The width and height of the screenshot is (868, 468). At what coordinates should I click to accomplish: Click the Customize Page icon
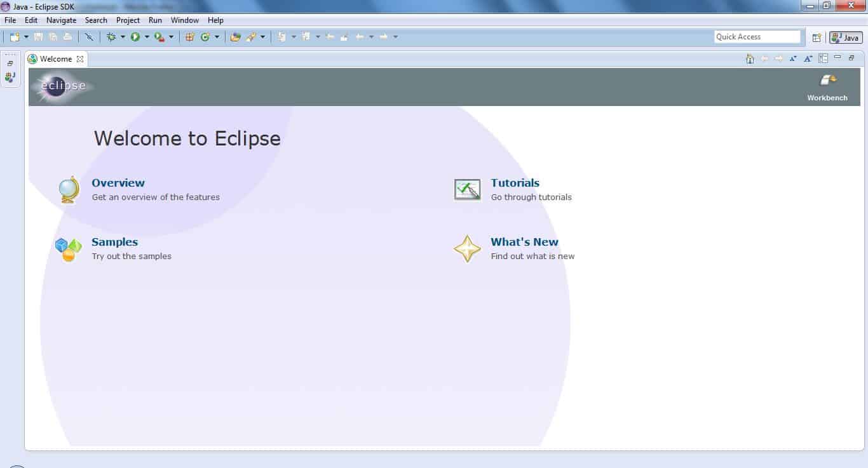pos(823,58)
